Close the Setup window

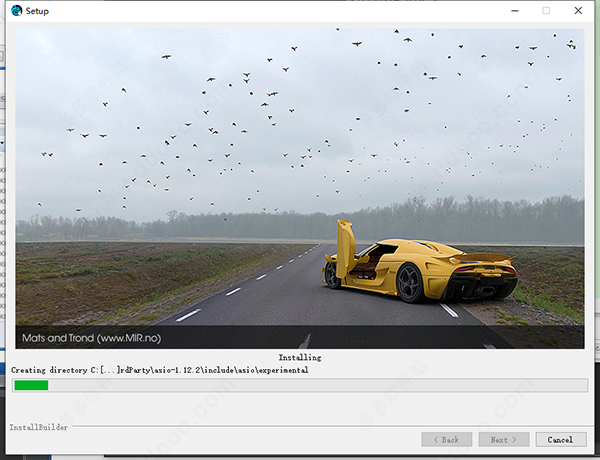[578, 11]
